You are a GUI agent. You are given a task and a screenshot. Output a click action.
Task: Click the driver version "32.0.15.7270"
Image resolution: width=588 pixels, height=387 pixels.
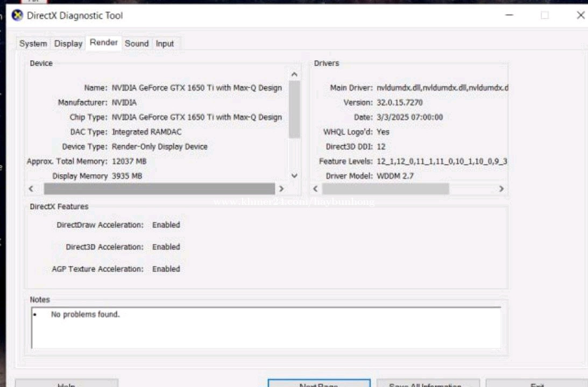pyautogui.click(x=400, y=102)
